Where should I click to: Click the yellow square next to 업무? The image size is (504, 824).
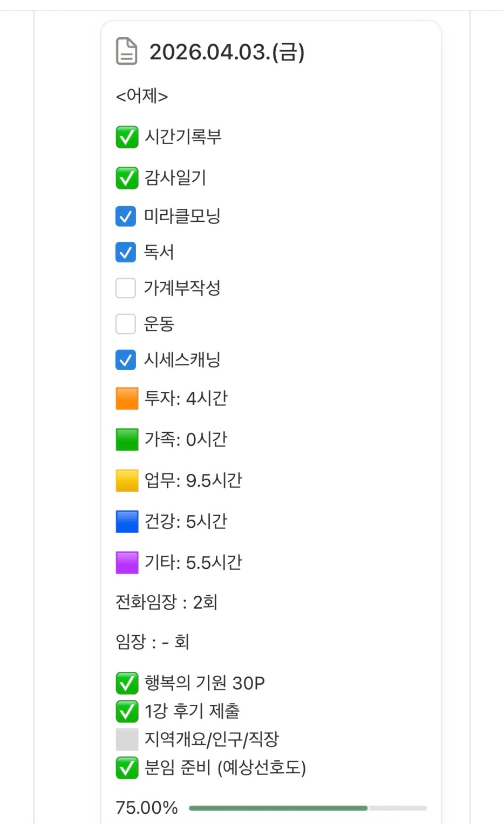127,481
